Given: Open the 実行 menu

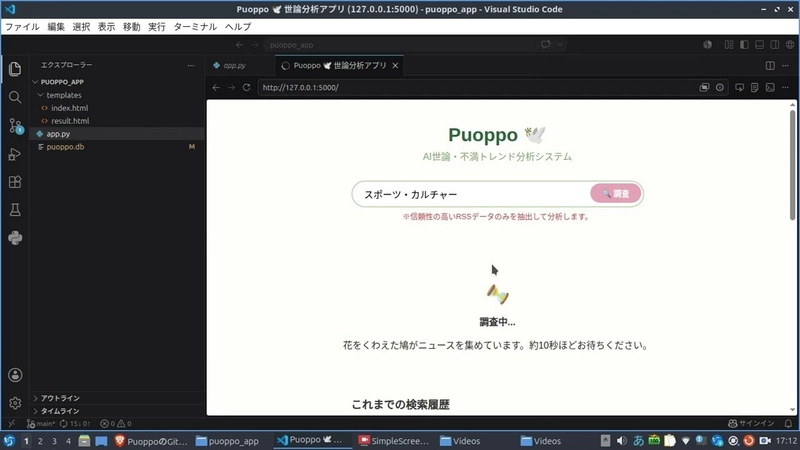Looking at the screenshot, I should [157, 27].
